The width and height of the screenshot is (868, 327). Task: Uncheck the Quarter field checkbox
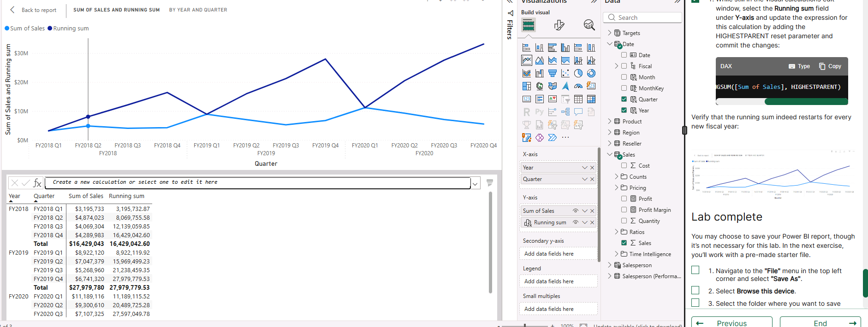[624, 99]
